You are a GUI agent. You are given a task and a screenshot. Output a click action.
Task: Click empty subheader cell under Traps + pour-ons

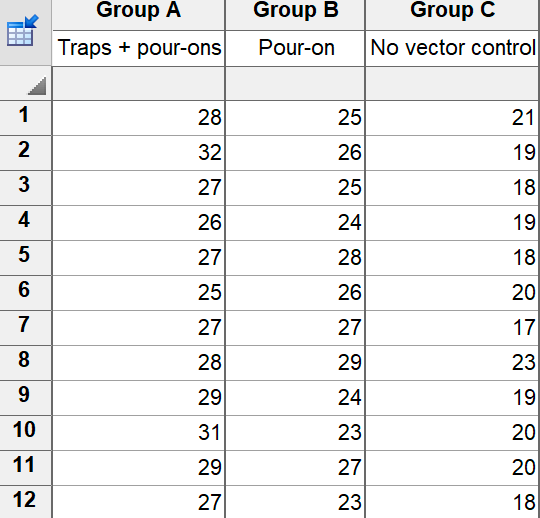pos(138,84)
